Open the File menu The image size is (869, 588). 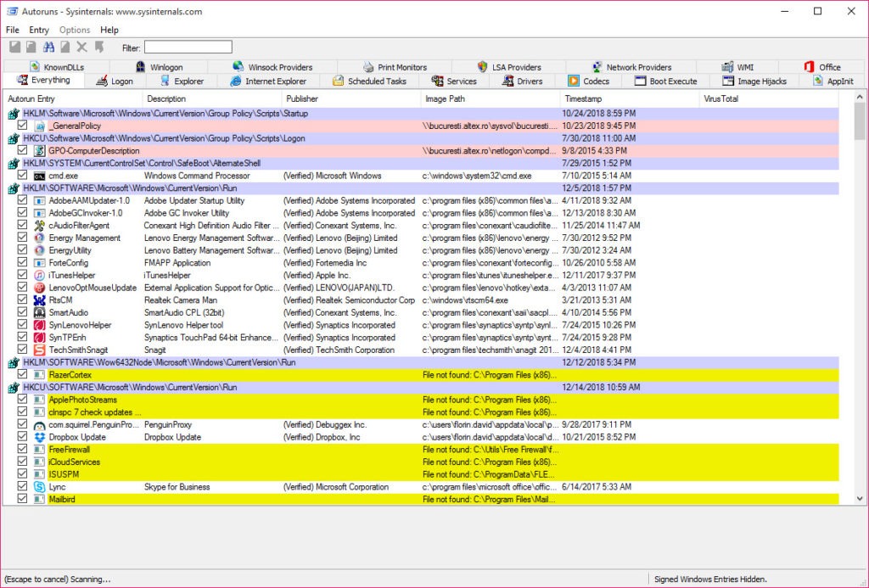[x=13, y=30]
